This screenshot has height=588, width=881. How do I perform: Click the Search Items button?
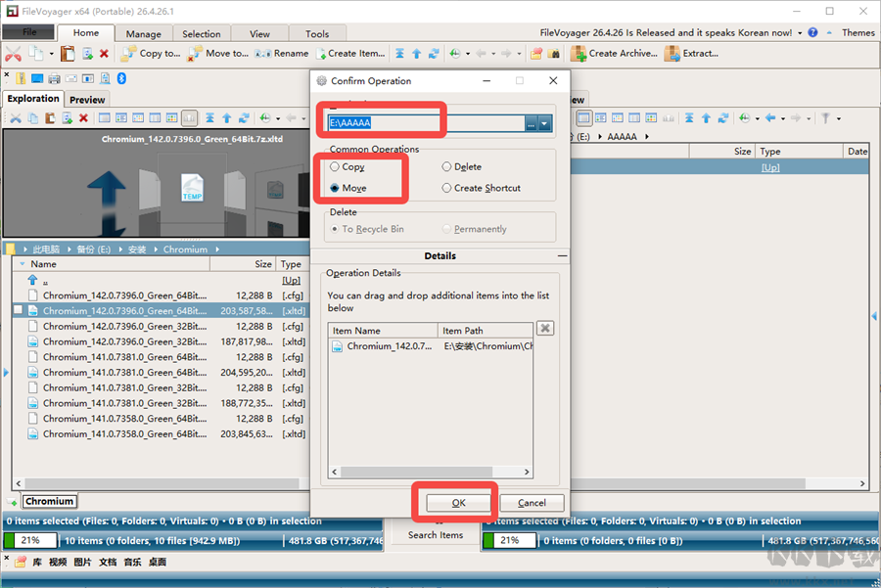436,534
